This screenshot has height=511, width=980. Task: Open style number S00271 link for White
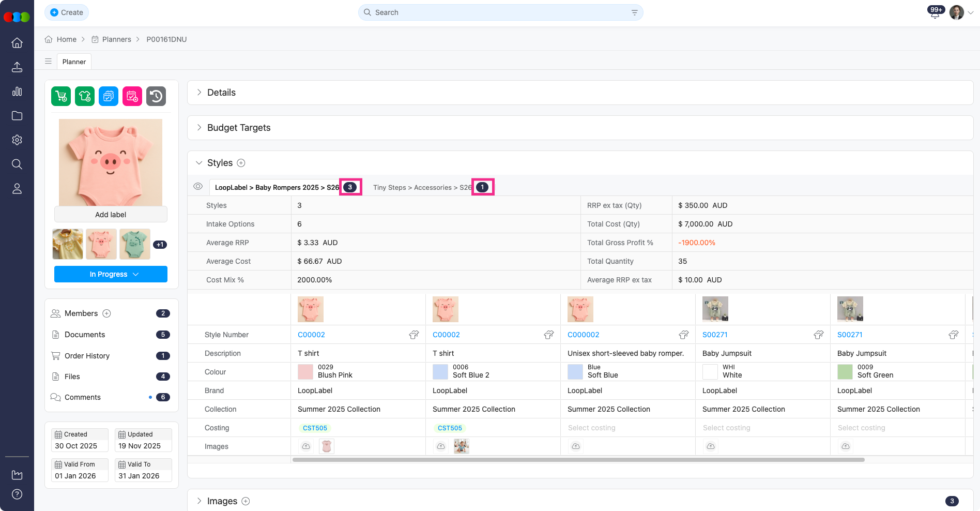click(x=715, y=335)
